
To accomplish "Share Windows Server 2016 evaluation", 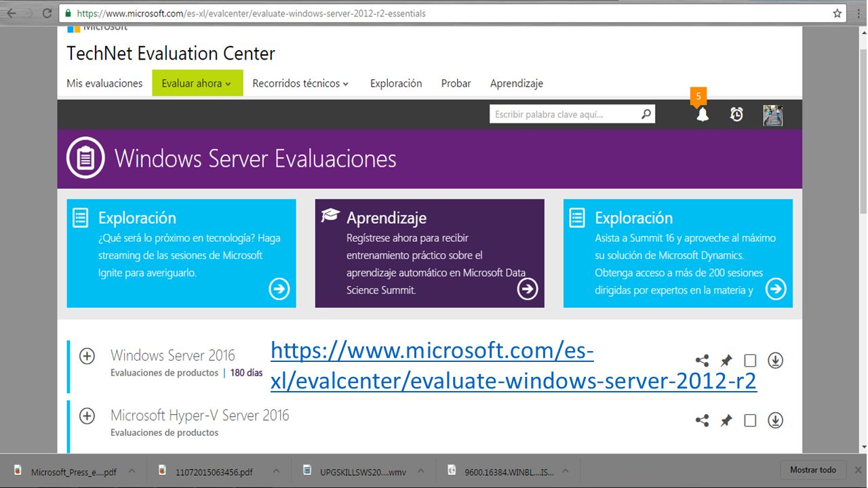I will click(x=702, y=361).
